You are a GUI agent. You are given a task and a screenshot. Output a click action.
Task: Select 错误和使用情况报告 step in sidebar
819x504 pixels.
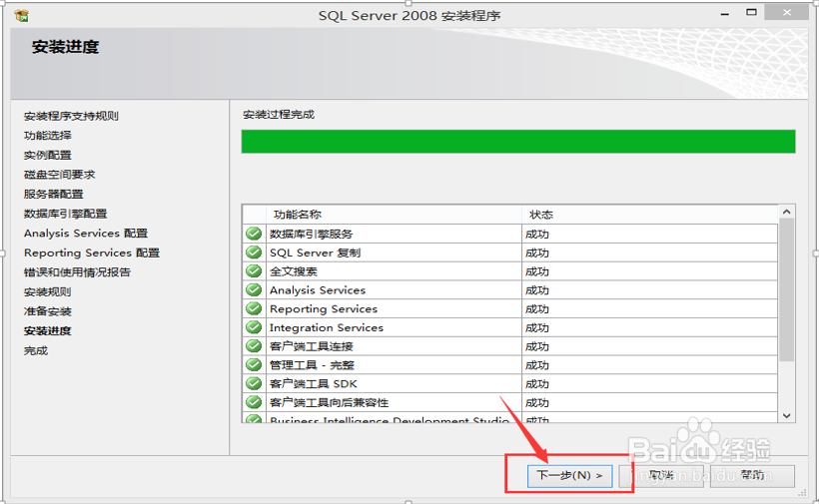click(77, 272)
